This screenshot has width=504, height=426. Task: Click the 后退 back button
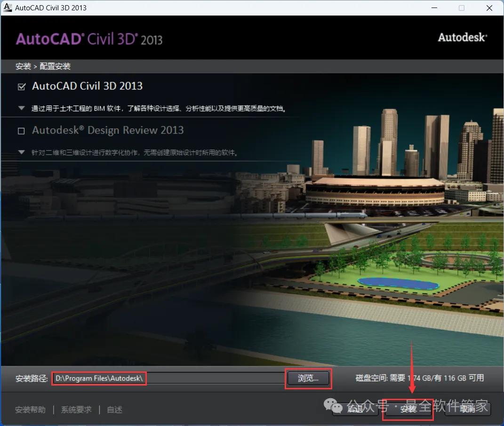[355, 409]
